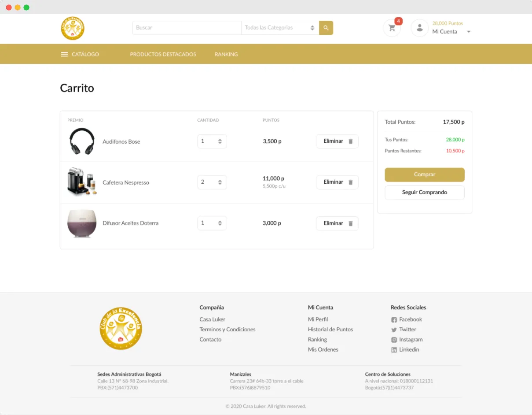Image resolution: width=532 pixels, height=415 pixels.
Task: Open the shopping cart icon
Action: pyautogui.click(x=391, y=27)
